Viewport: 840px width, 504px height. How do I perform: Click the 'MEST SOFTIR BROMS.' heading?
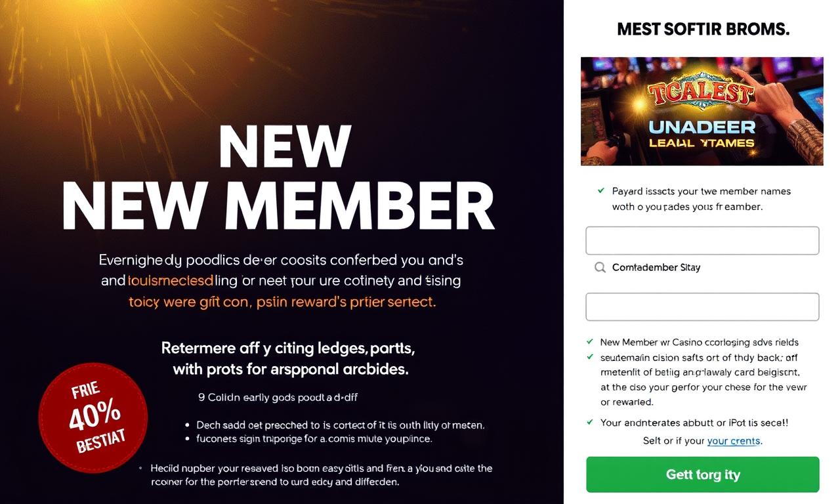(x=703, y=30)
